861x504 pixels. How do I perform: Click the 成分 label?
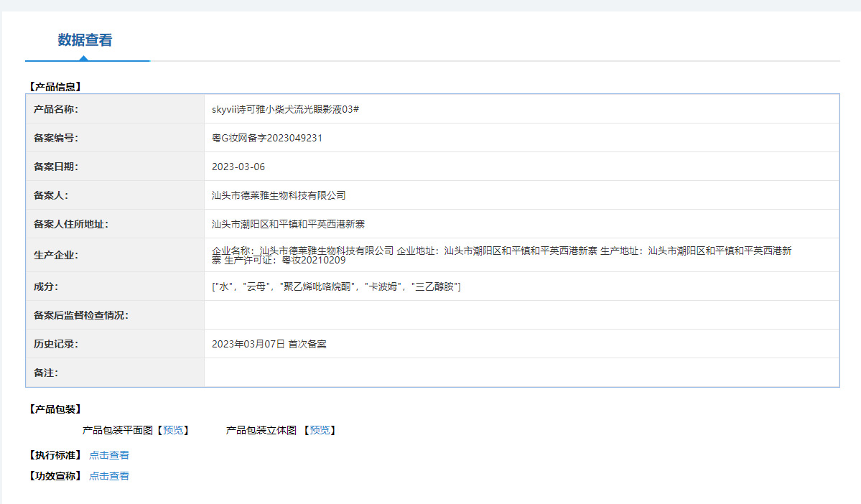(x=46, y=286)
